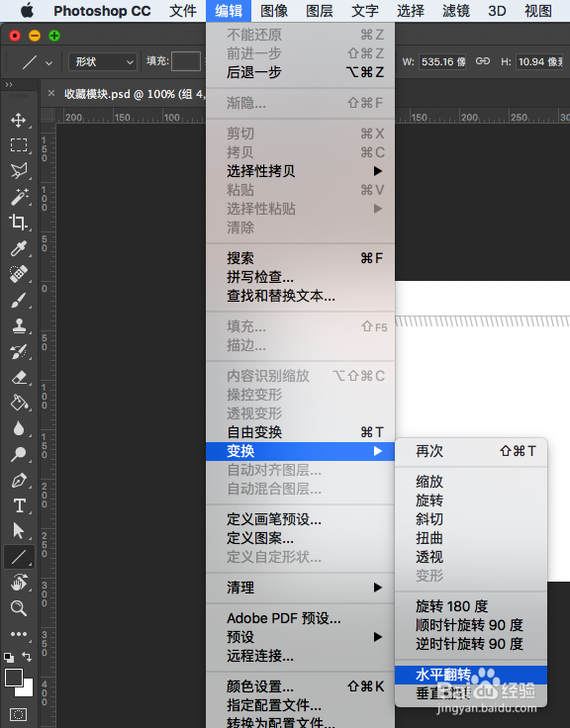
Task: Open the 视图 menu
Action: click(538, 11)
